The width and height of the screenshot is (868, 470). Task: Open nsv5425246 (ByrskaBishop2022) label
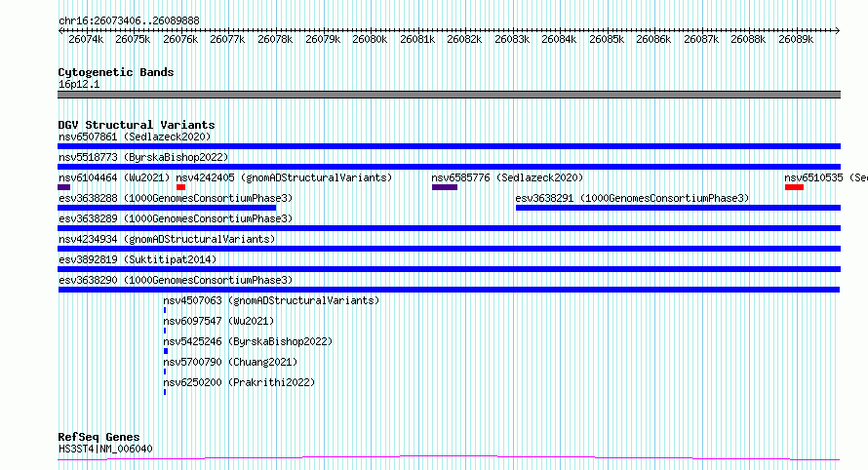[x=248, y=341]
